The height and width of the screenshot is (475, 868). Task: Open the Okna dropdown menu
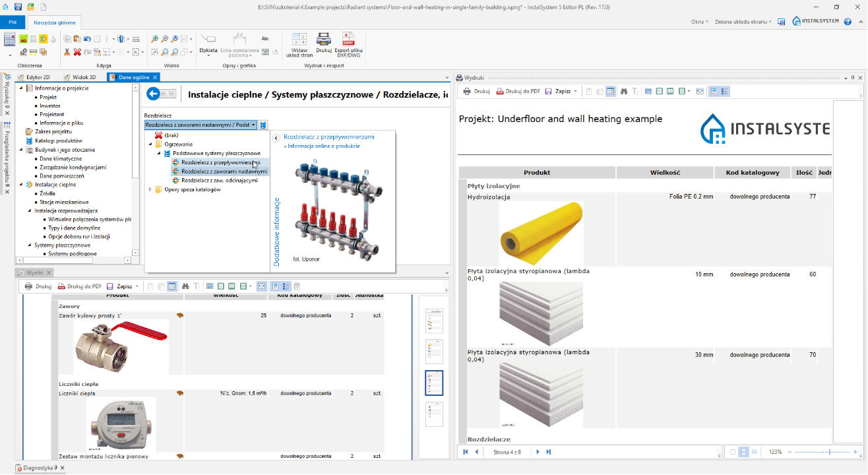pos(699,22)
